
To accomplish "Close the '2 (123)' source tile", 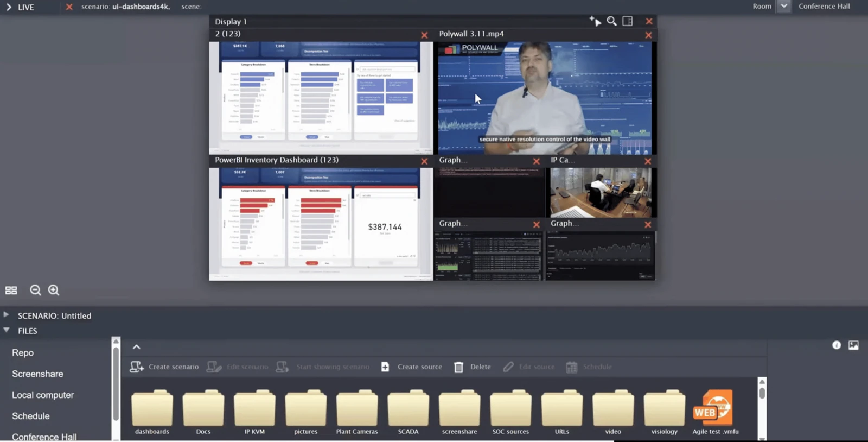I will [424, 35].
